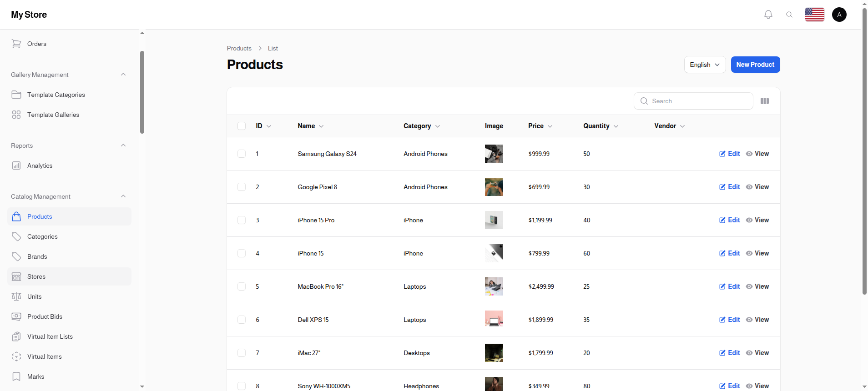The height and width of the screenshot is (391, 868).
Task: Collapse the Gallery Management section
Action: click(x=123, y=75)
